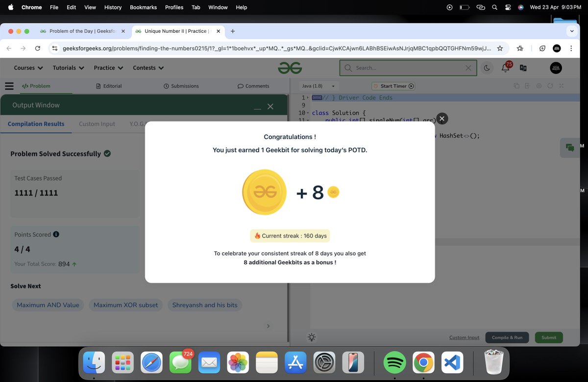588x382 pixels.
Task: Click the copy code icon
Action: coord(516,86)
